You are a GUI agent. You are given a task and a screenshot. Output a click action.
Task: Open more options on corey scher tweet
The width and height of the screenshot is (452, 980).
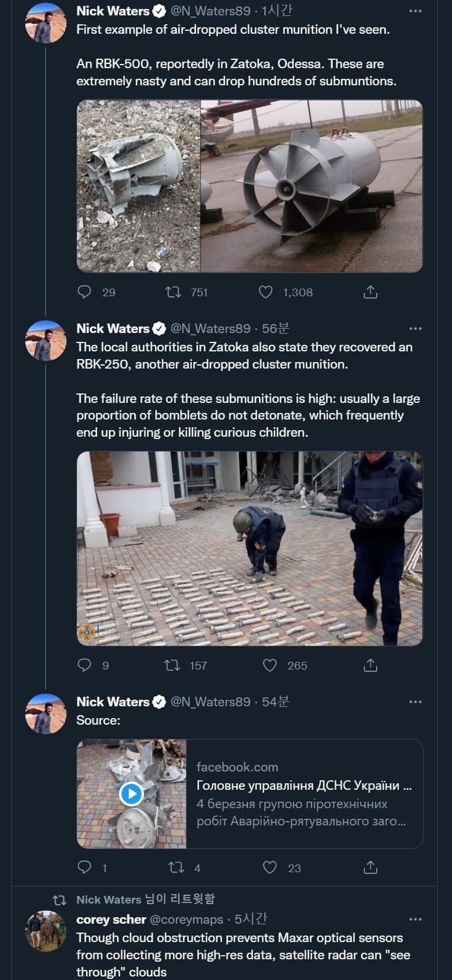coord(415,919)
